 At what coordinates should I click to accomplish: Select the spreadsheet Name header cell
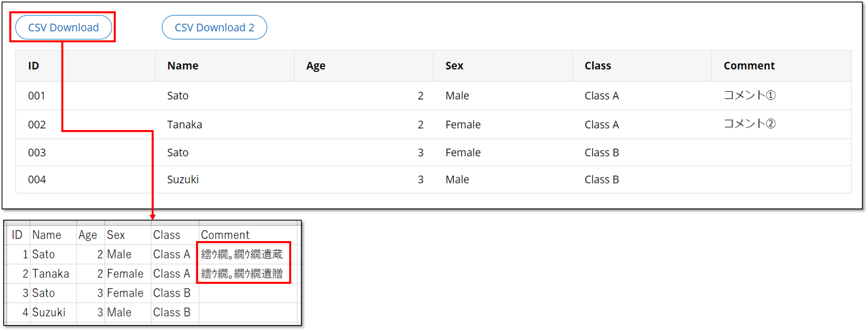pos(47,235)
